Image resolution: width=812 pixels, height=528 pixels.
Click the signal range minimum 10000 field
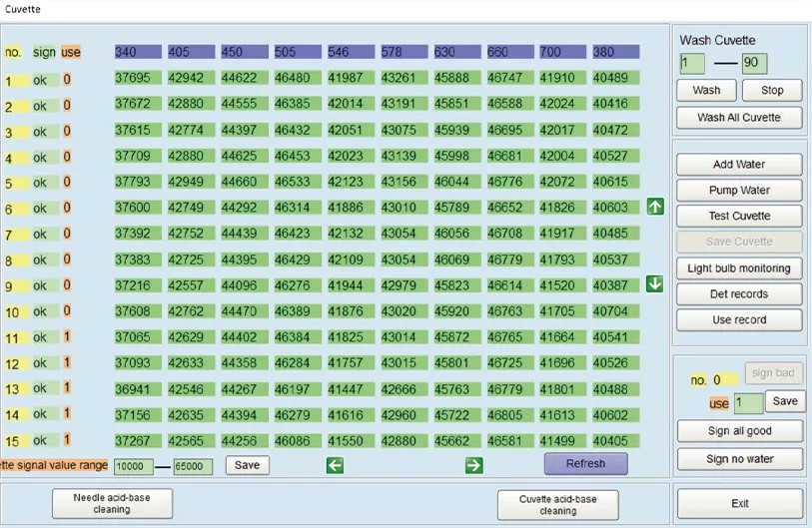134,466
